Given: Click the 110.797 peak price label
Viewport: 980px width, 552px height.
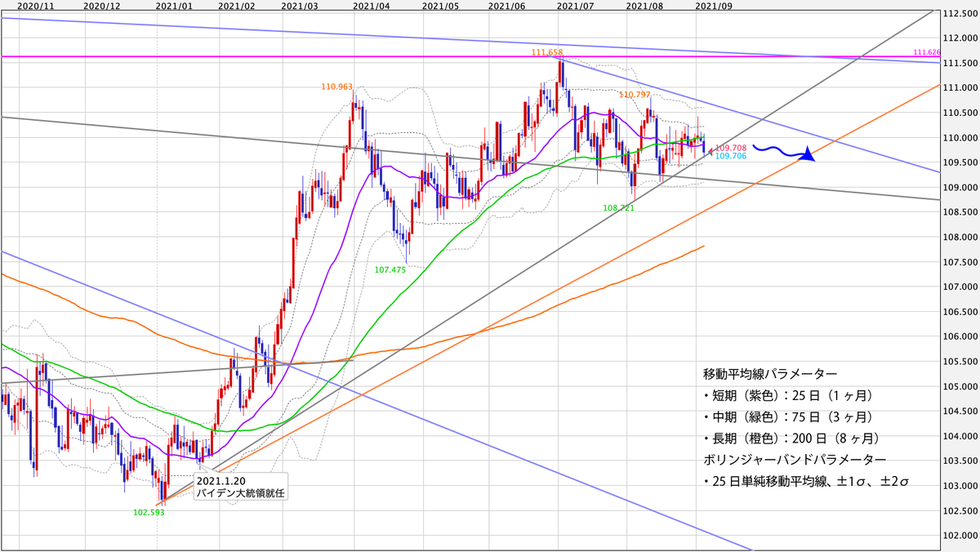Looking at the screenshot, I should pos(635,95).
